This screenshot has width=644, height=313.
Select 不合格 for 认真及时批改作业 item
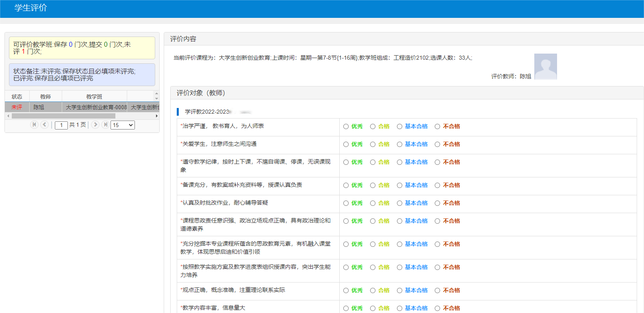coord(437,203)
